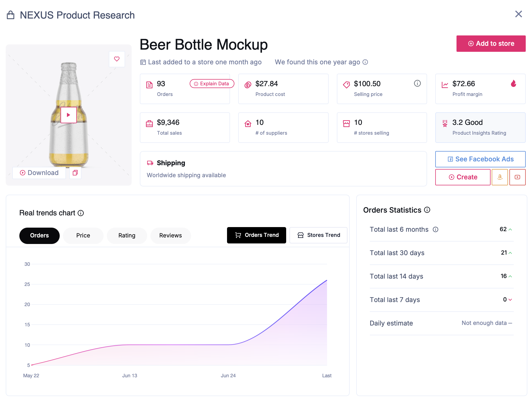The image size is (532, 398).
Task: Click the Profit margin chart icon
Action: point(445,85)
